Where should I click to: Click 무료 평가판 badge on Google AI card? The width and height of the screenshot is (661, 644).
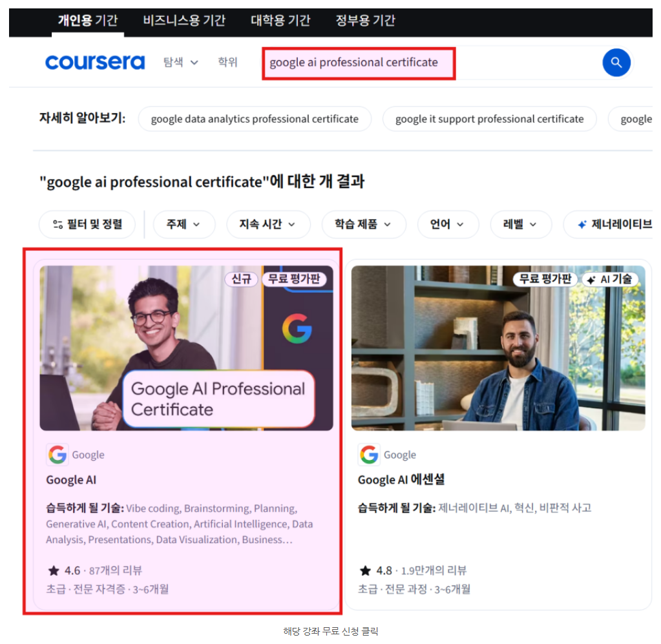(x=294, y=279)
